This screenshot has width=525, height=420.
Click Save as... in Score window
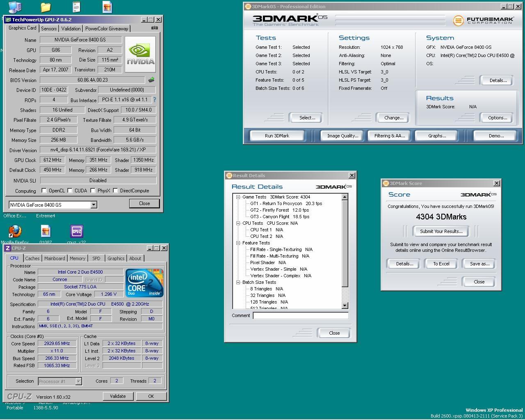[x=479, y=264]
